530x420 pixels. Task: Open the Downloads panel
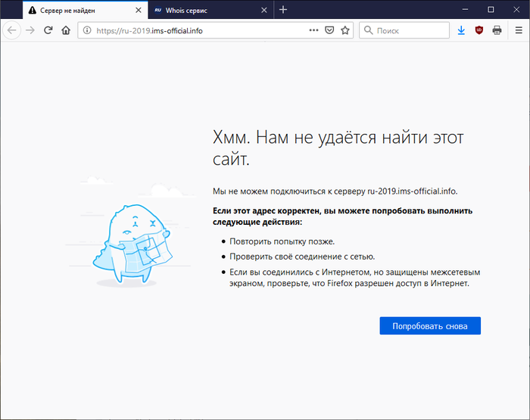pos(462,30)
